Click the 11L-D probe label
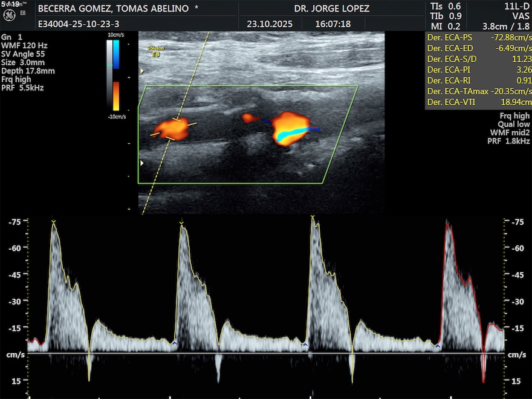Viewport: 532px width, 399px height. [x=517, y=6]
